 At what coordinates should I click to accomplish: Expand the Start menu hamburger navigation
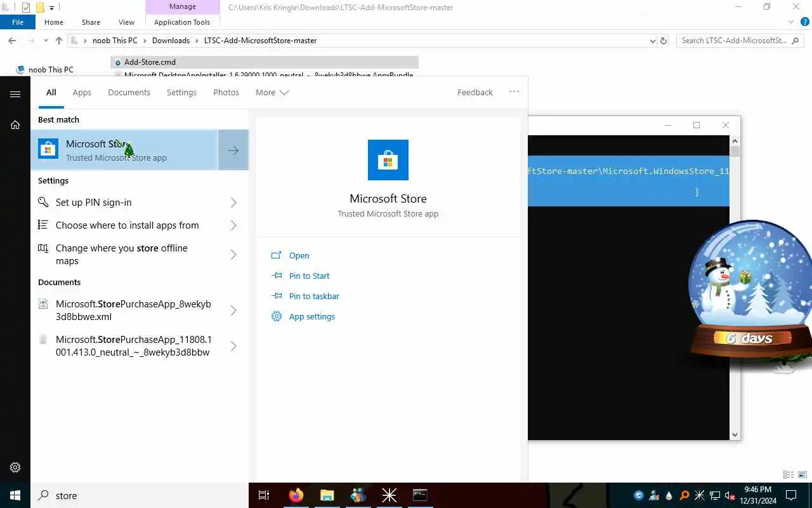coord(15,94)
